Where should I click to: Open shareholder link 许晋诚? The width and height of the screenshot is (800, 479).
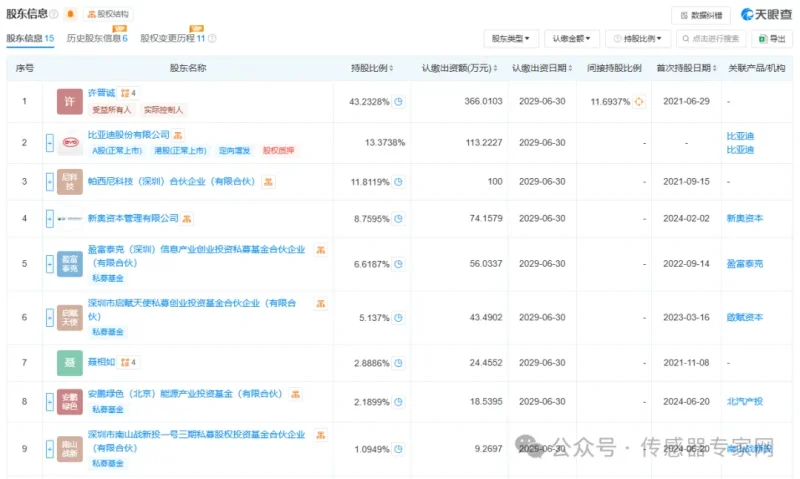[x=102, y=93]
